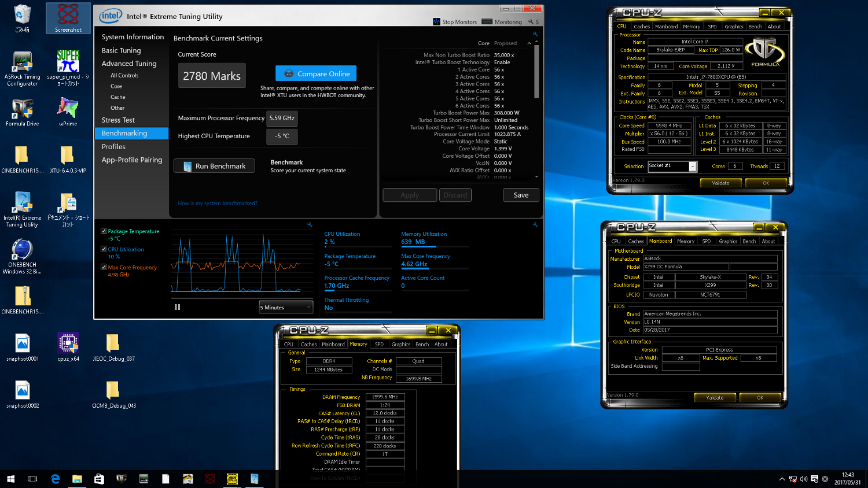Open the Socket #1 selection dropdown in CPU-Z

coord(672,166)
